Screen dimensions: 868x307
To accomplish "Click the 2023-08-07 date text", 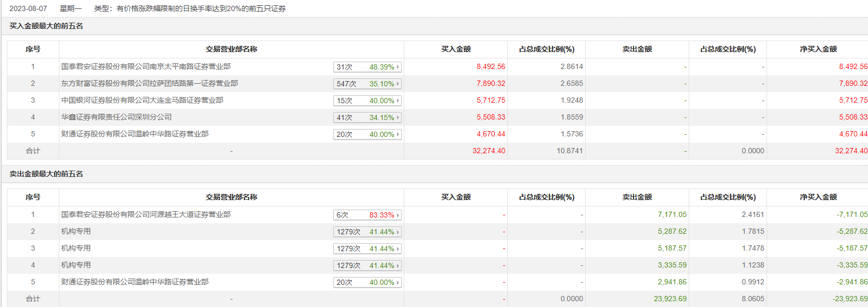I will coord(28,8).
